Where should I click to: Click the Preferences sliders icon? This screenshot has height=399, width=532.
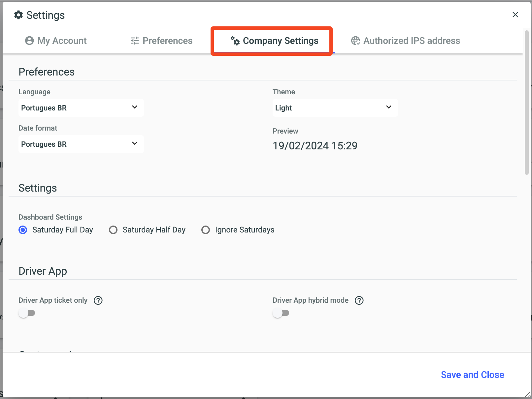click(135, 41)
